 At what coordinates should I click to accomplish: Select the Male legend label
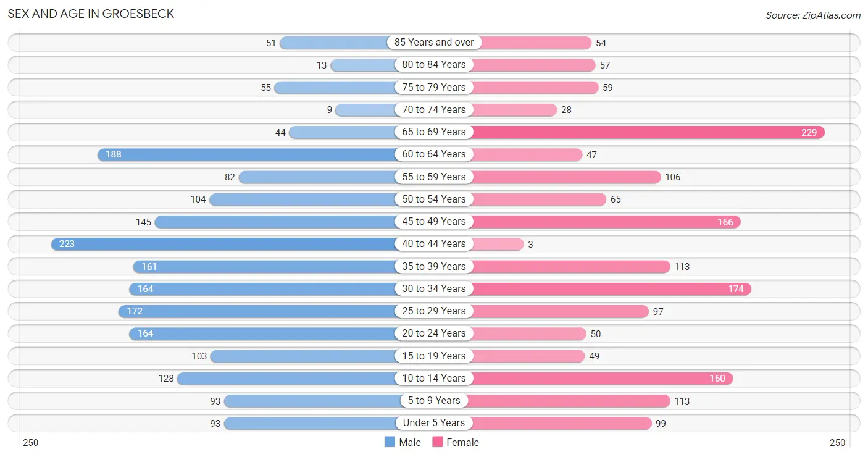410,442
